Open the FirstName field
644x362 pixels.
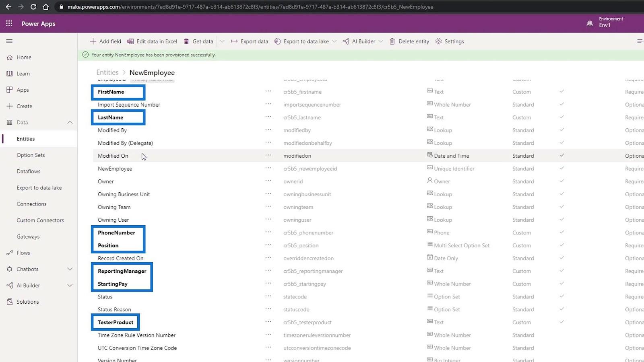click(111, 92)
